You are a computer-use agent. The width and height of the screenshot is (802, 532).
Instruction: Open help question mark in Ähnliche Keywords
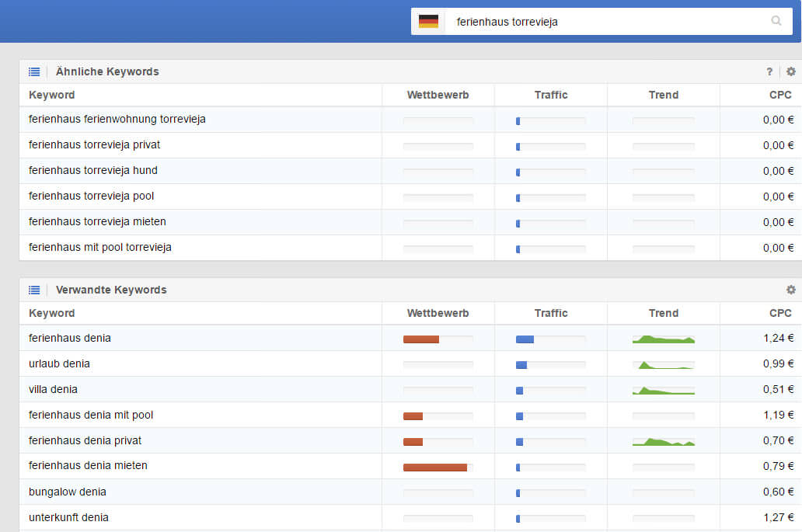pyautogui.click(x=769, y=71)
